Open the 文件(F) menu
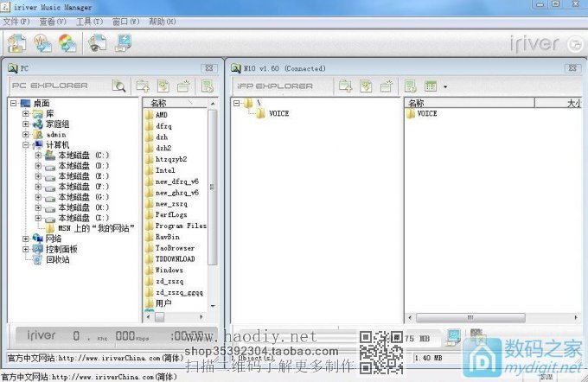This screenshot has width=588, height=382. [16, 20]
